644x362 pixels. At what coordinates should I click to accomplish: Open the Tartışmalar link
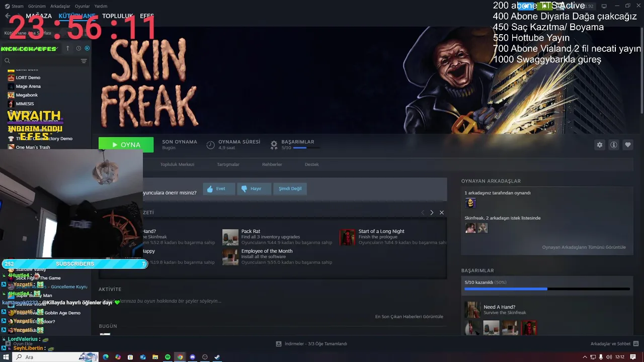(228, 164)
